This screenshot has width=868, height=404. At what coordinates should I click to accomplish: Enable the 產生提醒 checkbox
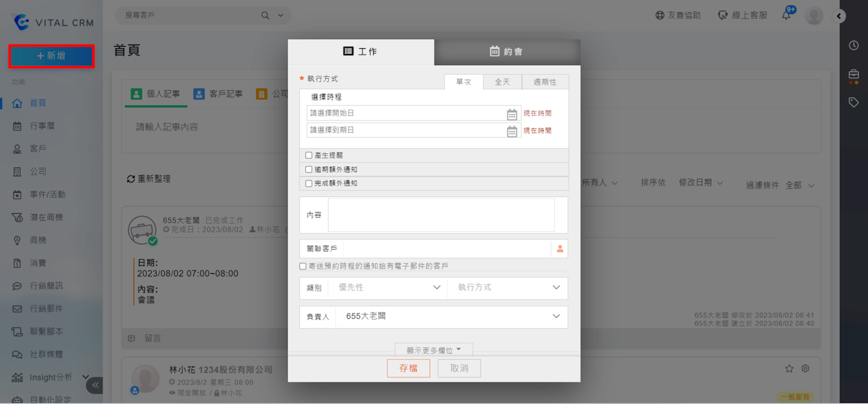click(x=309, y=156)
